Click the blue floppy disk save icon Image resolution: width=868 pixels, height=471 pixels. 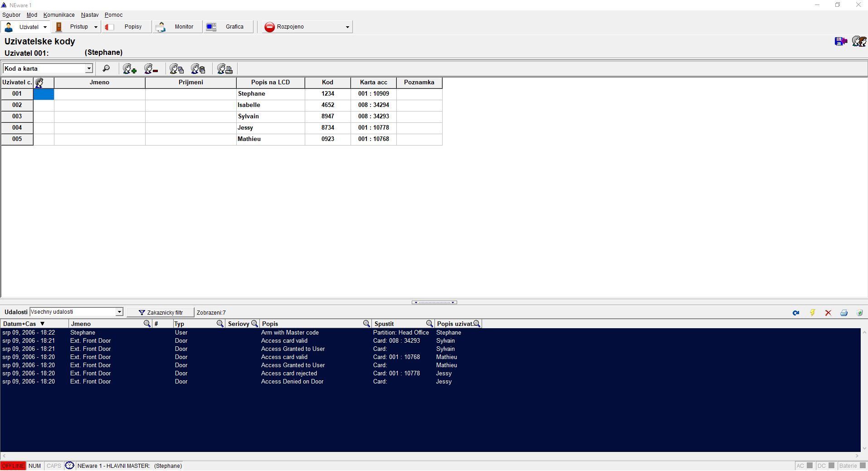point(841,42)
